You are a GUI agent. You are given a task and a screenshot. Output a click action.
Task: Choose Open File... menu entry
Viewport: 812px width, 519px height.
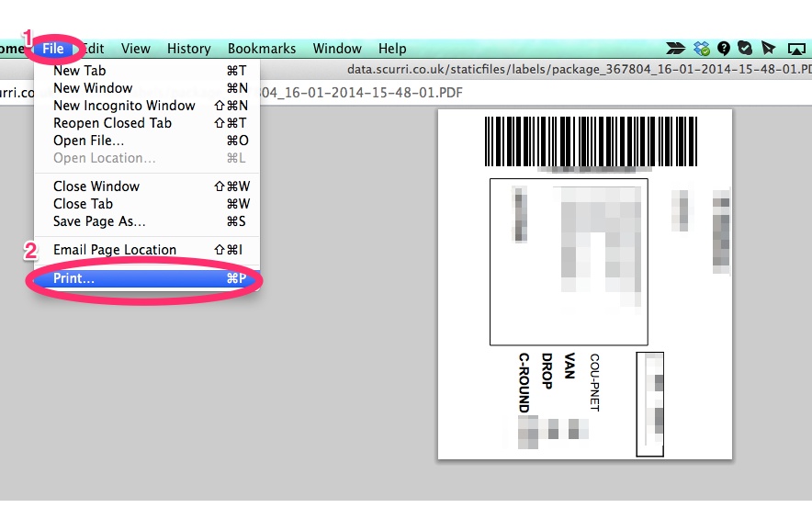[x=88, y=141]
